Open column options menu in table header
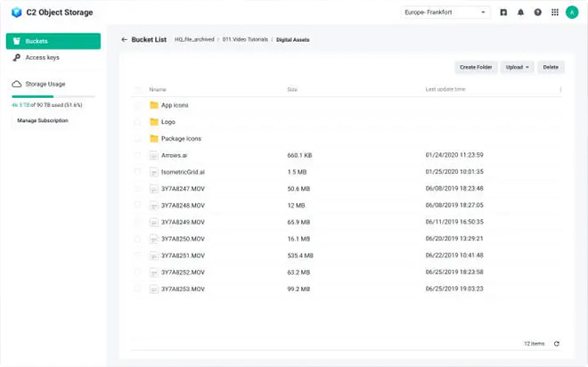Screen dimensions: 588x367 coord(560,89)
